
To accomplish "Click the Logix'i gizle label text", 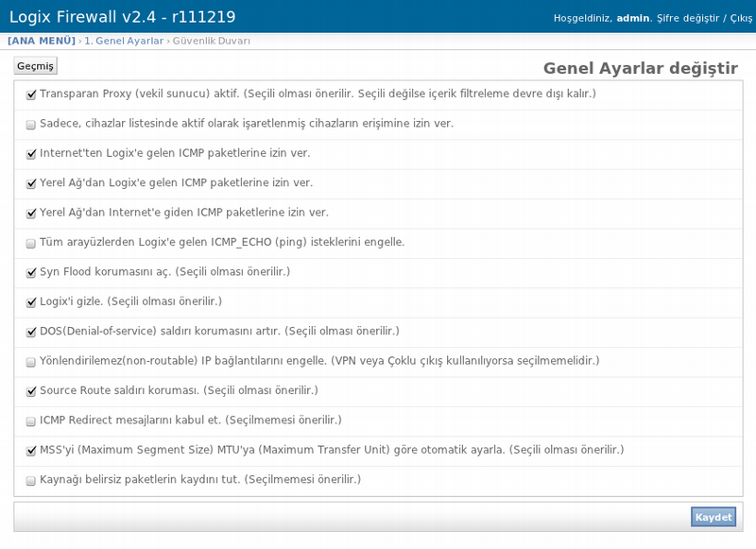I will (130, 301).
